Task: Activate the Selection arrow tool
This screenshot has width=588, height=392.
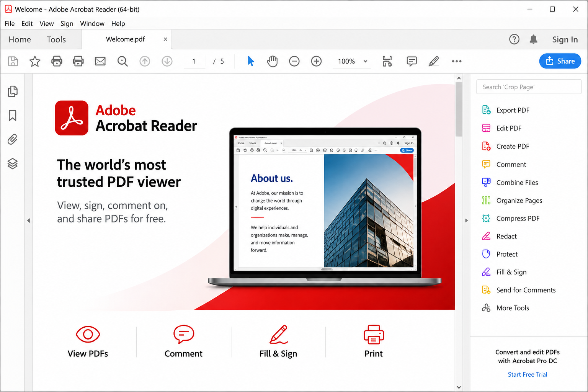Action: pos(251,61)
